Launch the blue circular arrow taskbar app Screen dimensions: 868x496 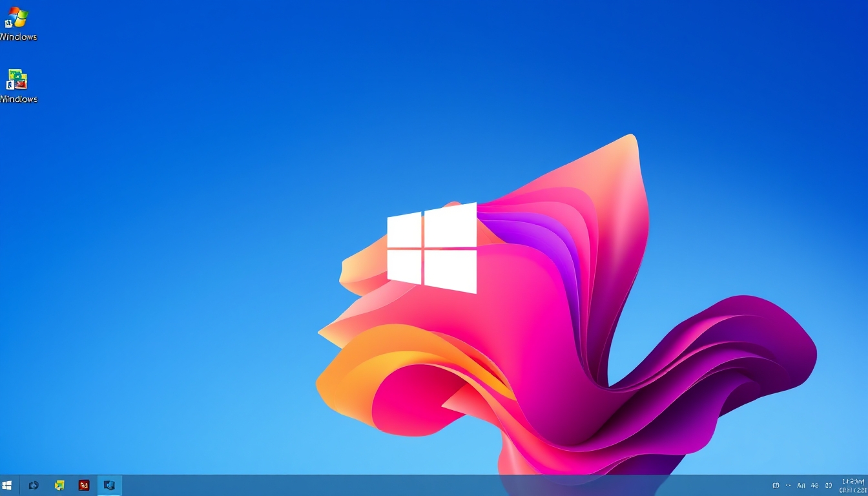[34, 485]
